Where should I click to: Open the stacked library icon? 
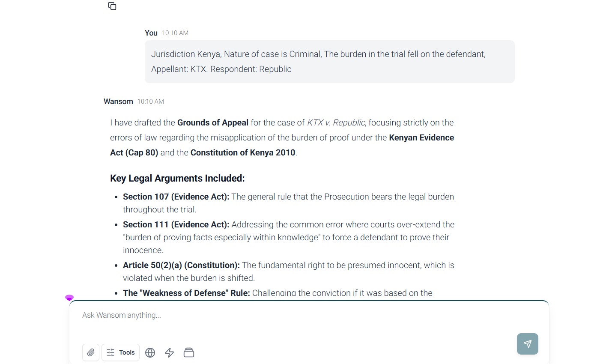(189, 352)
